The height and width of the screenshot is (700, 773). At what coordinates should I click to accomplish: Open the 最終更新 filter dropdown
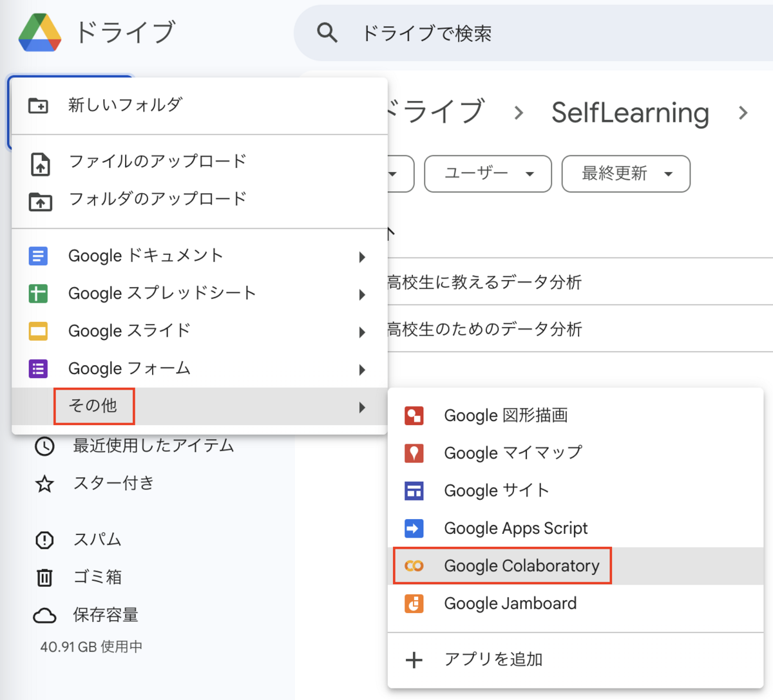[x=625, y=174]
